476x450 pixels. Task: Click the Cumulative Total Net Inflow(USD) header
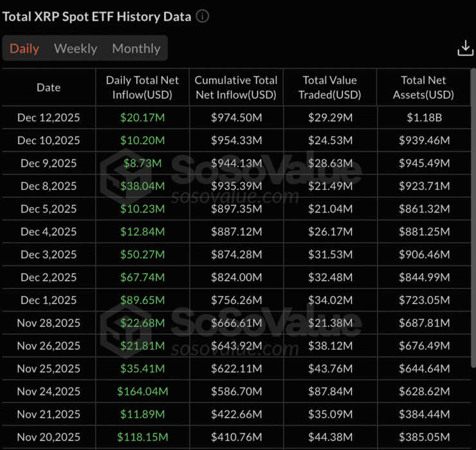point(236,88)
